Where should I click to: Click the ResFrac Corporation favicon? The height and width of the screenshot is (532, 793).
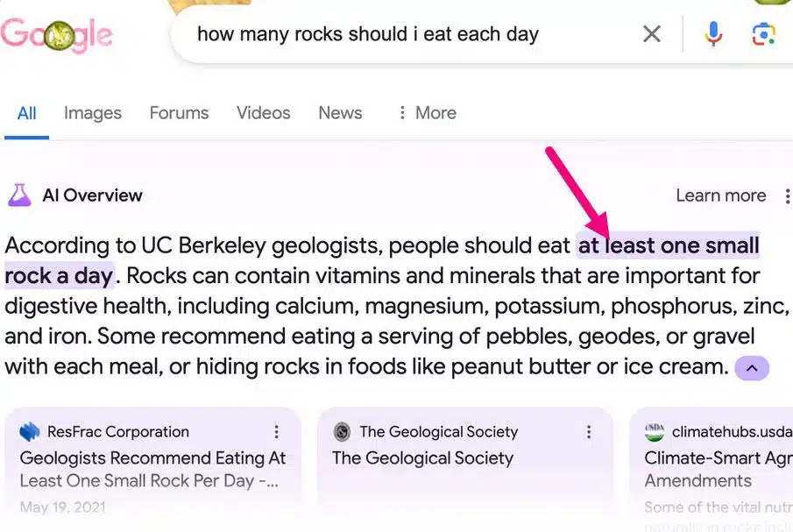pos(30,431)
